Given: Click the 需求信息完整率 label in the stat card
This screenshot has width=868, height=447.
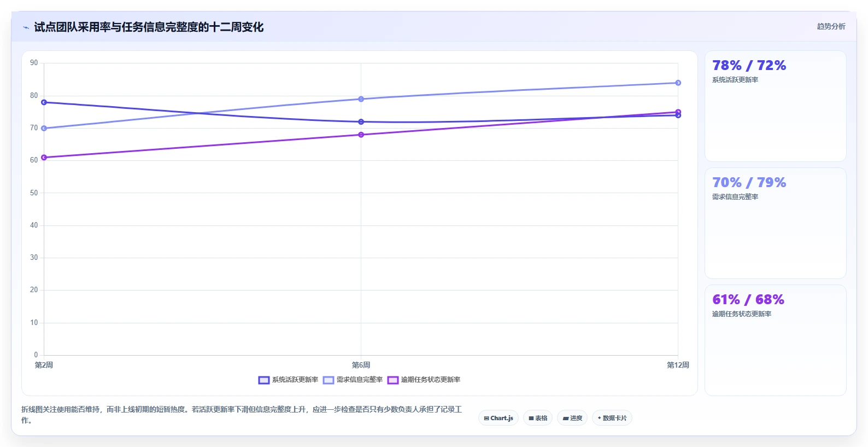Looking at the screenshot, I should tap(735, 197).
